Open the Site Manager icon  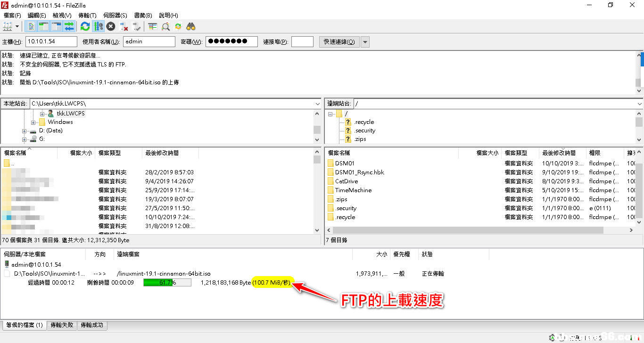(8, 26)
